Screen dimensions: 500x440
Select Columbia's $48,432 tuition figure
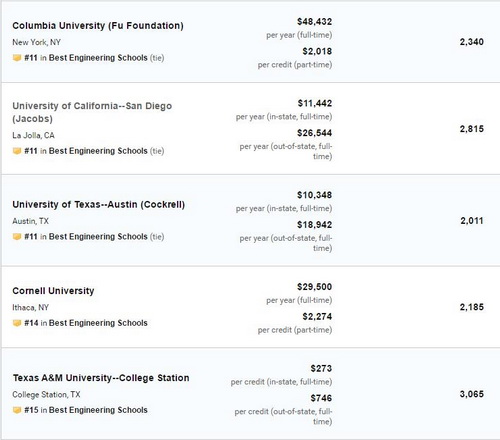(x=314, y=22)
